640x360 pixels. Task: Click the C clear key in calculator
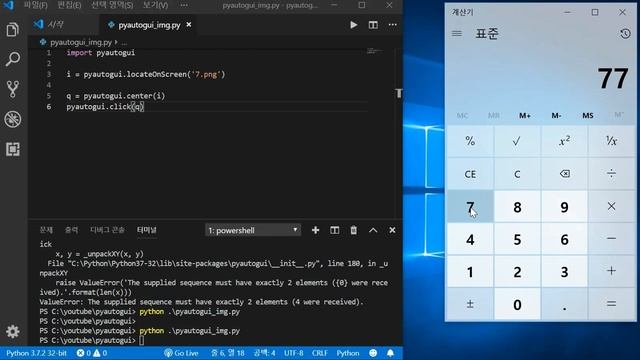pyautogui.click(x=517, y=174)
